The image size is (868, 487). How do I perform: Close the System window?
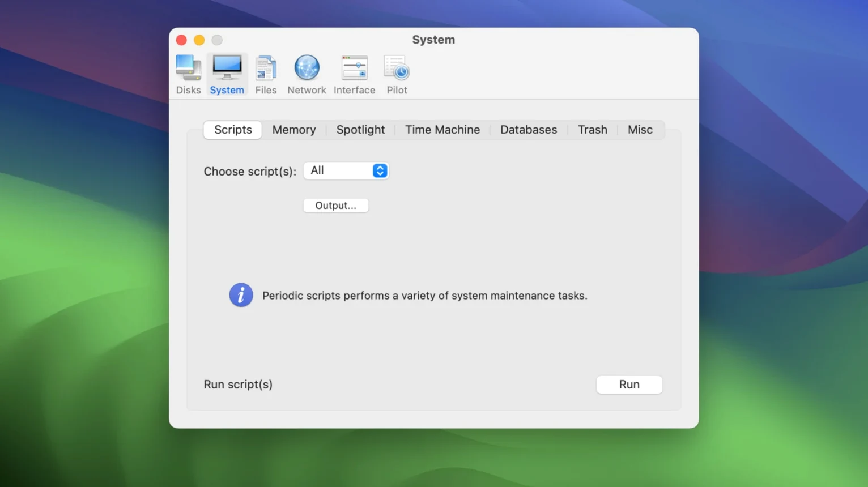click(x=181, y=40)
